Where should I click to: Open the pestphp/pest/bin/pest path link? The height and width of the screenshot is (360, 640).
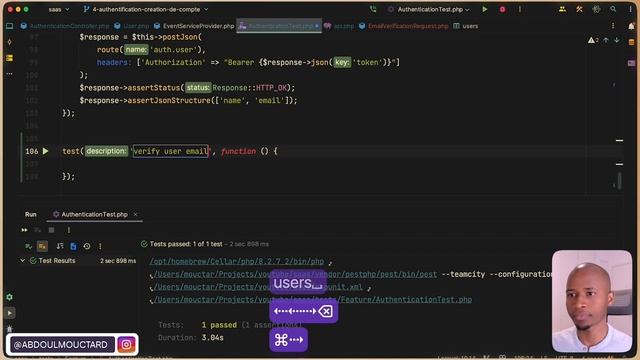pos(295,274)
